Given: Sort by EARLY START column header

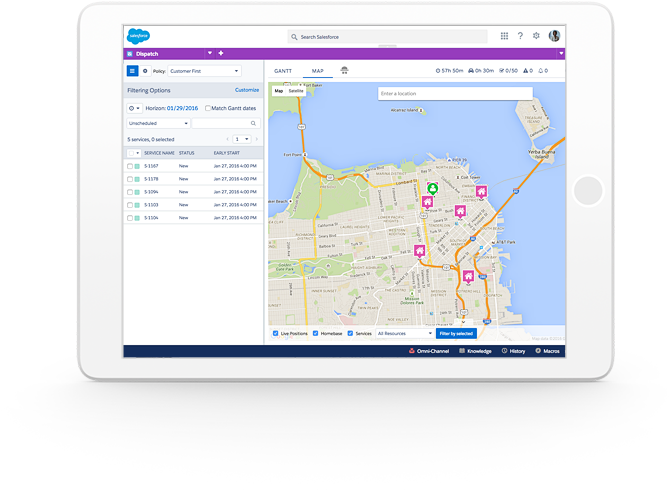Looking at the screenshot, I should (x=227, y=153).
